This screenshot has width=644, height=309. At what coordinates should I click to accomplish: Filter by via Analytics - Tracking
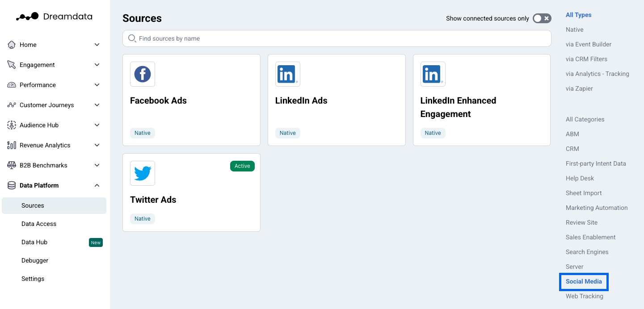click(597, 74)
